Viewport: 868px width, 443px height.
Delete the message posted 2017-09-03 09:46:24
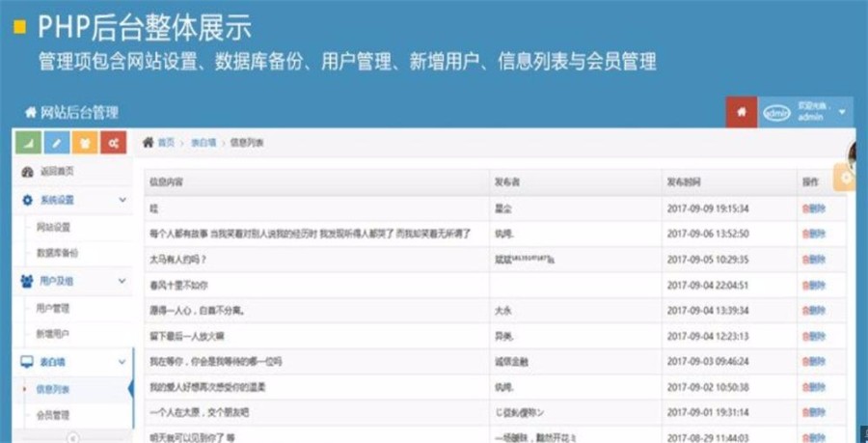[814, 362]
